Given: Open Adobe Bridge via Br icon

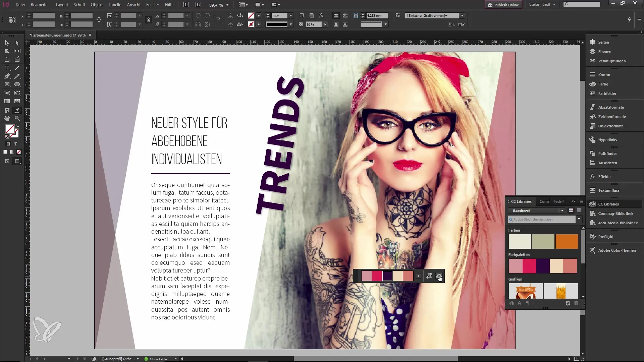Looking at the screenshot, I should point(186,5).
